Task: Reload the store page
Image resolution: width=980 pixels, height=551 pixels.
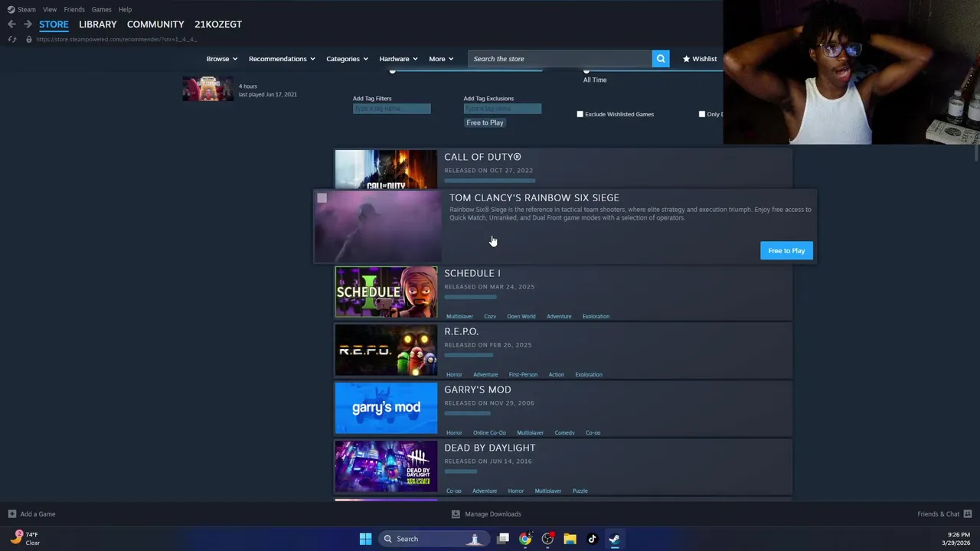Action: 12,39
